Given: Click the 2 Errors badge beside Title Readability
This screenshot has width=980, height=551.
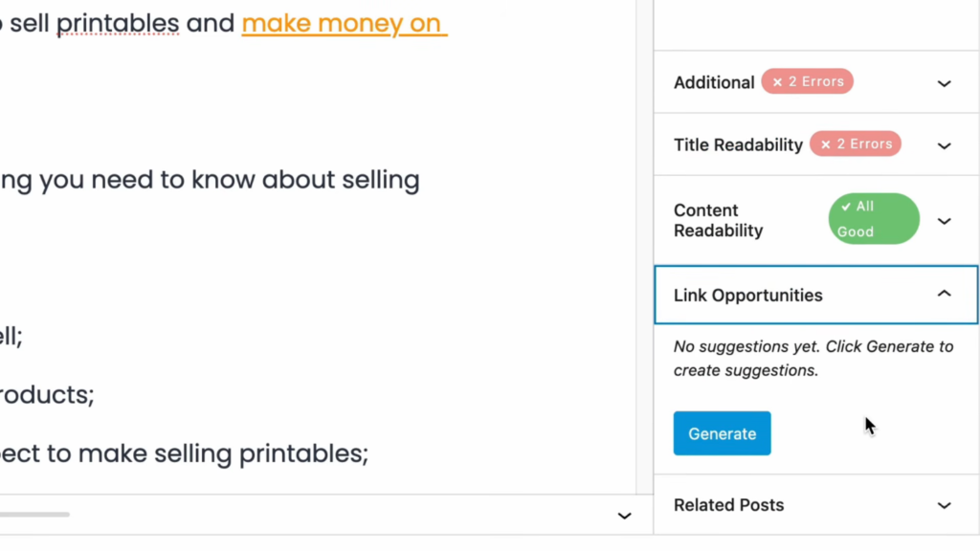Looking at the screenshot, I should tap(855, 144).
